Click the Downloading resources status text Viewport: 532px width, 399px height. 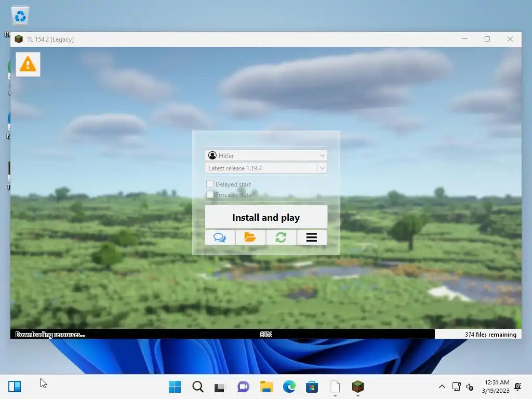click(50, 334)
